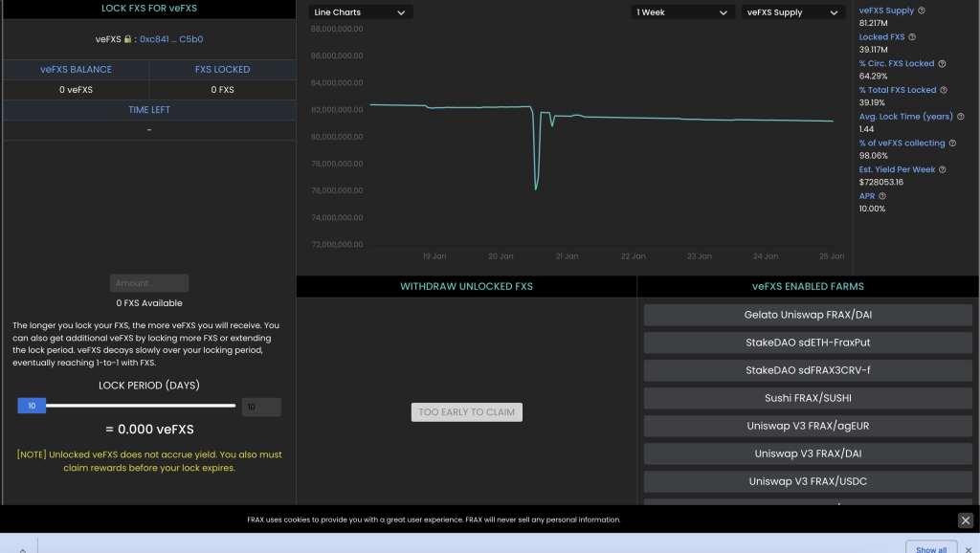This screenshot has height=553, width=980.
Task: Click help icon beside % Total FXS Locked
Action: 944,90
